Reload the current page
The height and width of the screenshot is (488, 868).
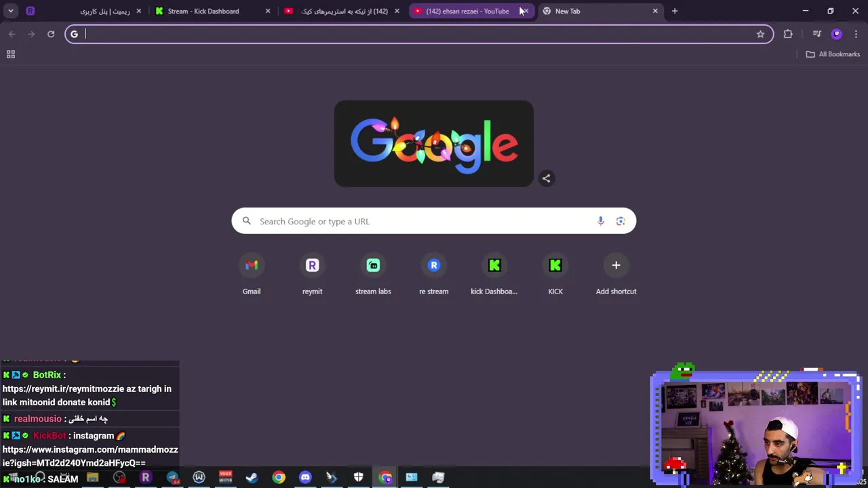pos(51,34)
